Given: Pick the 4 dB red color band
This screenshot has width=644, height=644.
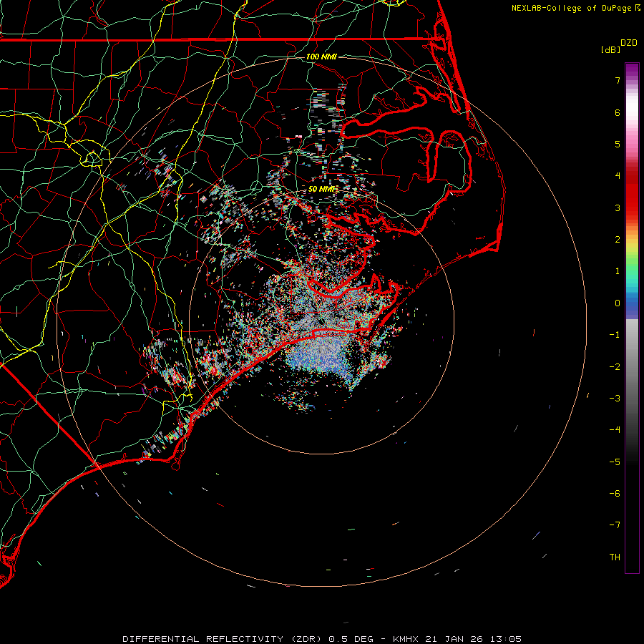Looking at the screenshot, I should (632, 176).
